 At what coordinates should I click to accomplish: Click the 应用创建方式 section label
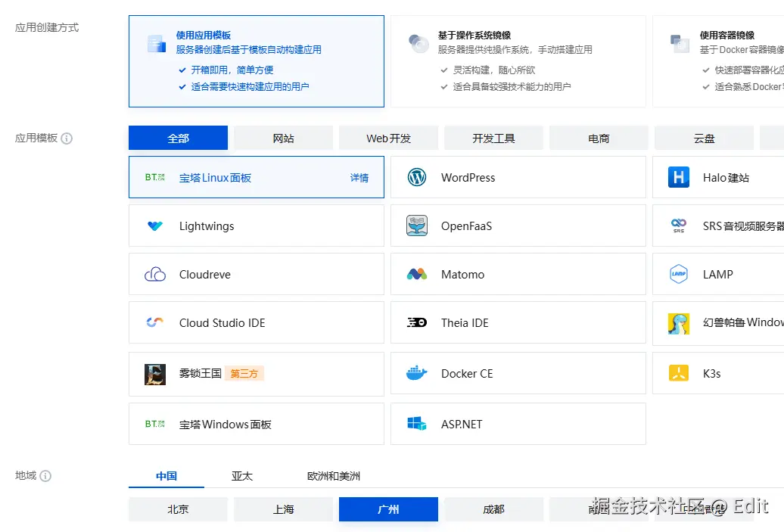tap(46, 27)
